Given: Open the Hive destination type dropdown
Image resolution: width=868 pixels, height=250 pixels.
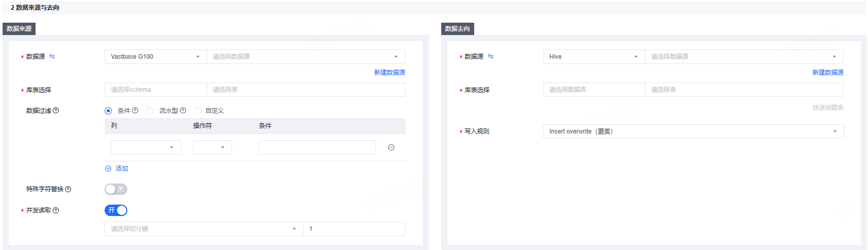Looking at the screenshot, I should point(594,57).
